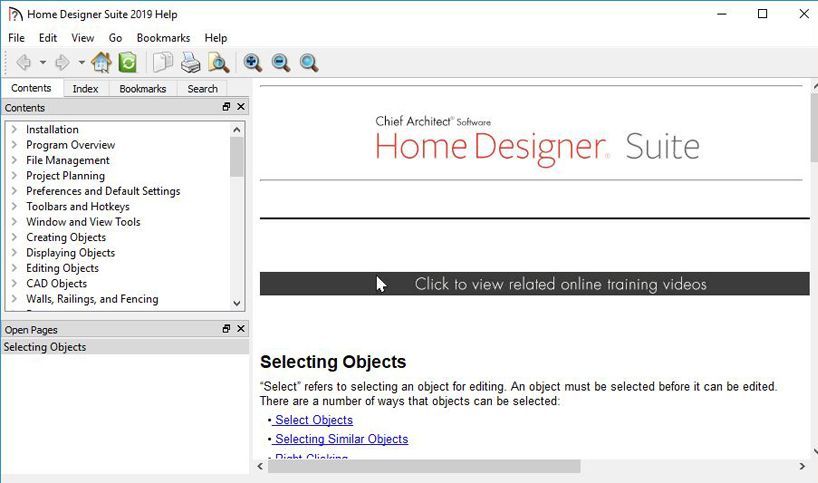Screen dimensions: 818x483
Task: Close the Open Pages panel
Action: [x=240, y=329]
